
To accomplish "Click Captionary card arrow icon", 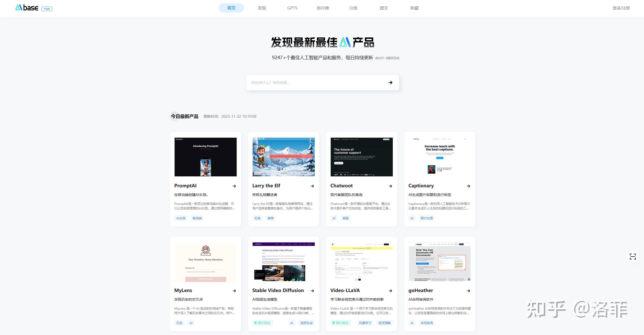I will pyautogui.click(x=468, y=186).
